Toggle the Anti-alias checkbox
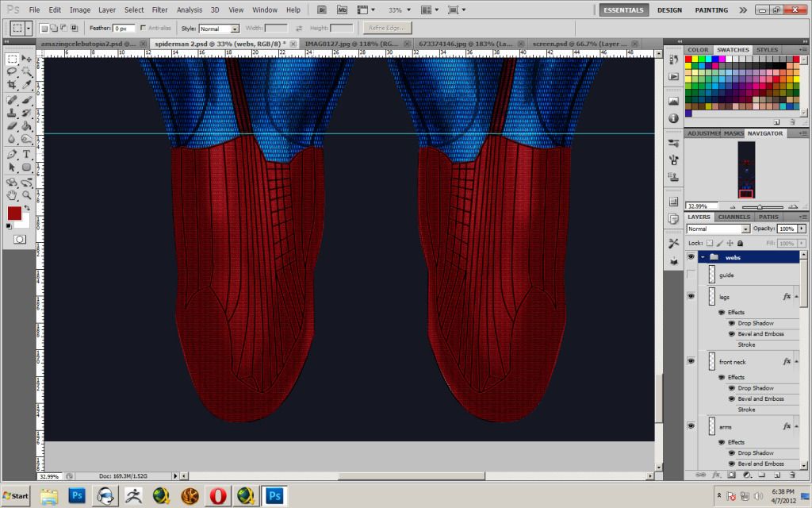The image size is (812, 508). (x=143, y=28)
